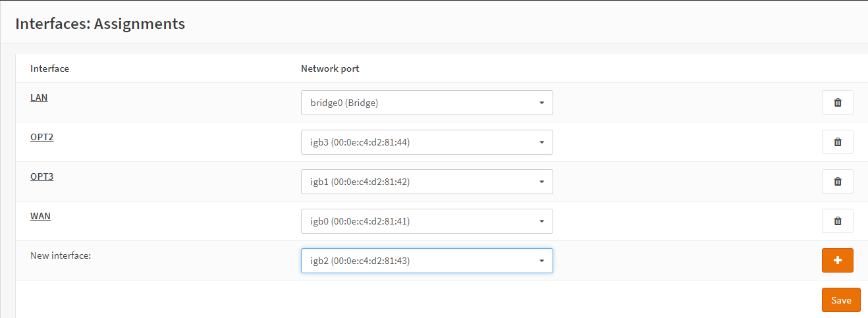Viewport: 868px width, 318px height.
Task: Expand the OPT3 igb1 port dropdown
Action: [x=426, y=182]
